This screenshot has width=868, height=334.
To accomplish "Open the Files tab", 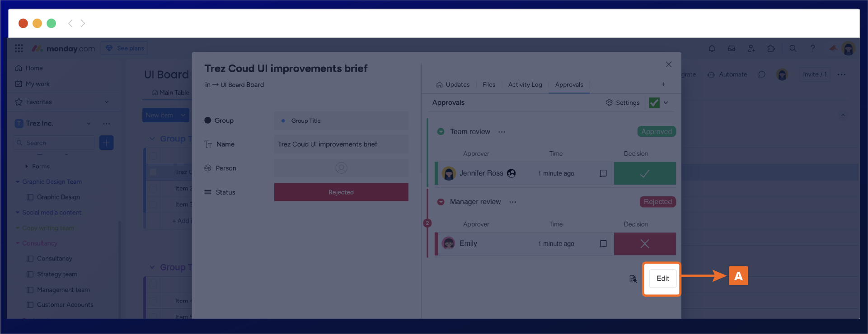I will [488, 85].
